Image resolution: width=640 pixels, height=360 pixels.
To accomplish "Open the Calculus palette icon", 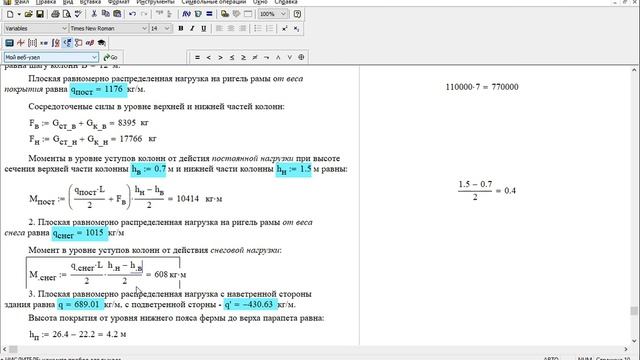I will tap(56, 43).
